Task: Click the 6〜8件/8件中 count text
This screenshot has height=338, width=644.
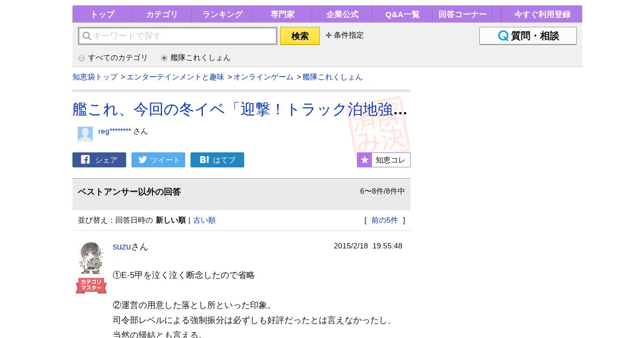Action: coord(383,191)
